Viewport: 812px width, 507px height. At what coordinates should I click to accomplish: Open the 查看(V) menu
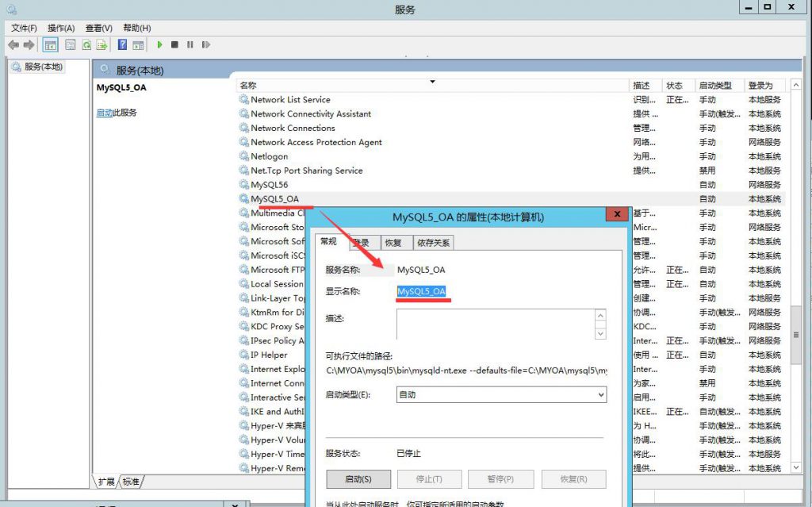tap(99, 28)
